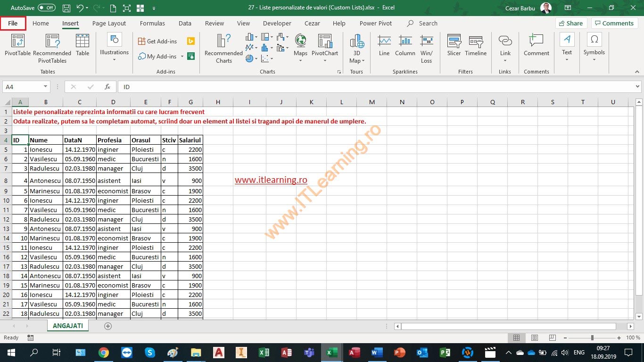This screenshot has height=362, width=644.
Task: Click the macro recording icon in the status bar
Action: pyautogui.click(x=31, y=338)
